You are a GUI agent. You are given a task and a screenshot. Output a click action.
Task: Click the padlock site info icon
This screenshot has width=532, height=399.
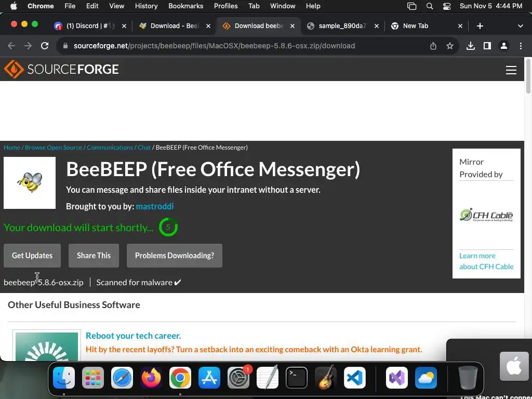pyautogui.click(x=65, y=46)
